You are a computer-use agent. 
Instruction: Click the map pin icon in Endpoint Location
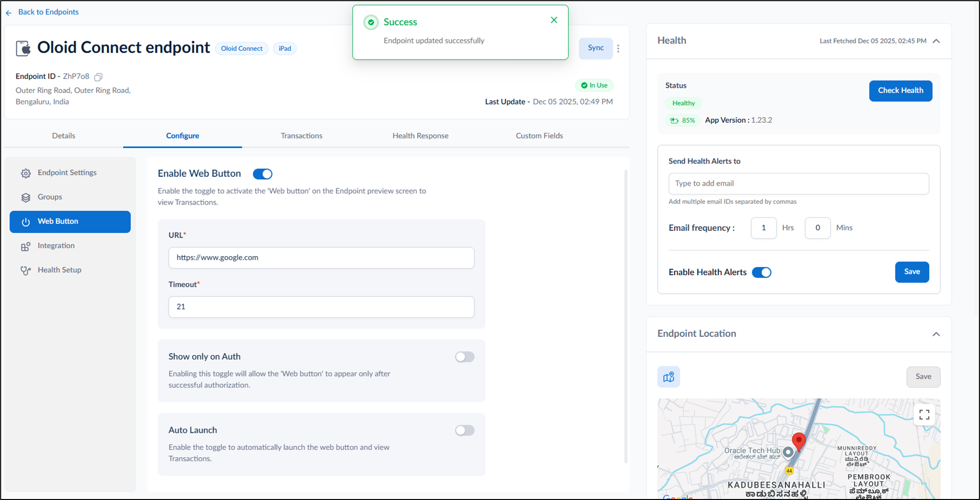668,377
